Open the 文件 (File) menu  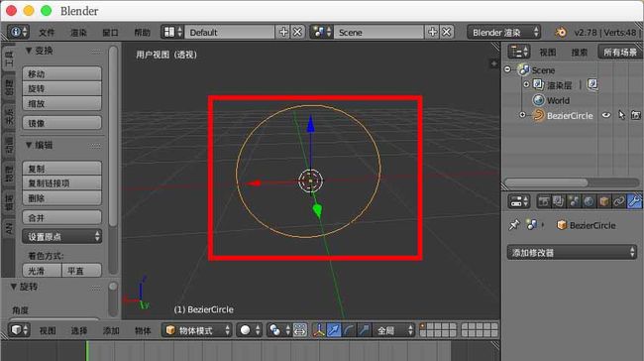click(47, 32)
